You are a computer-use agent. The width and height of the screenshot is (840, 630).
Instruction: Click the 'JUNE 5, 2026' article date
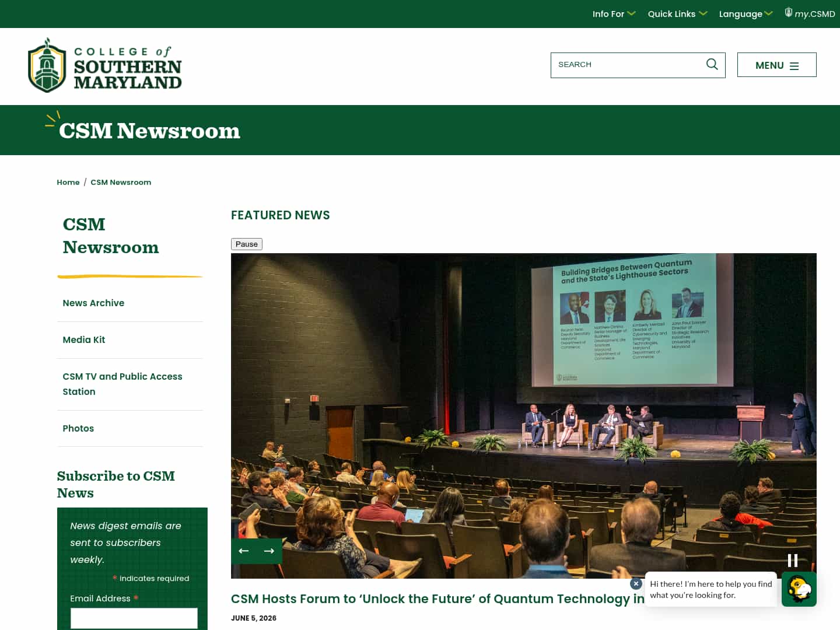point(254,618)
